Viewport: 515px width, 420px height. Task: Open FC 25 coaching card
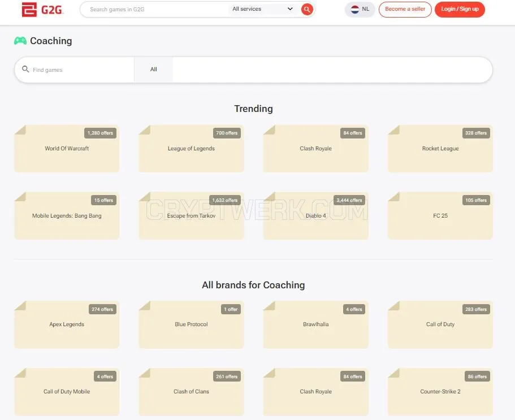coord(440,216)
